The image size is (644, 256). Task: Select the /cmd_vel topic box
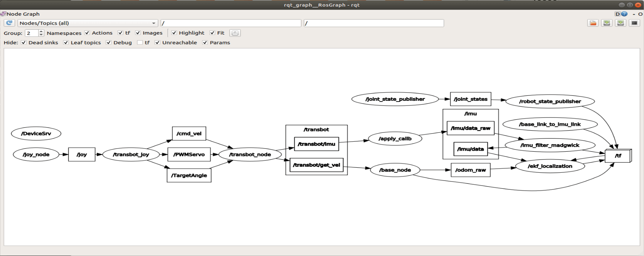point(189,134)
